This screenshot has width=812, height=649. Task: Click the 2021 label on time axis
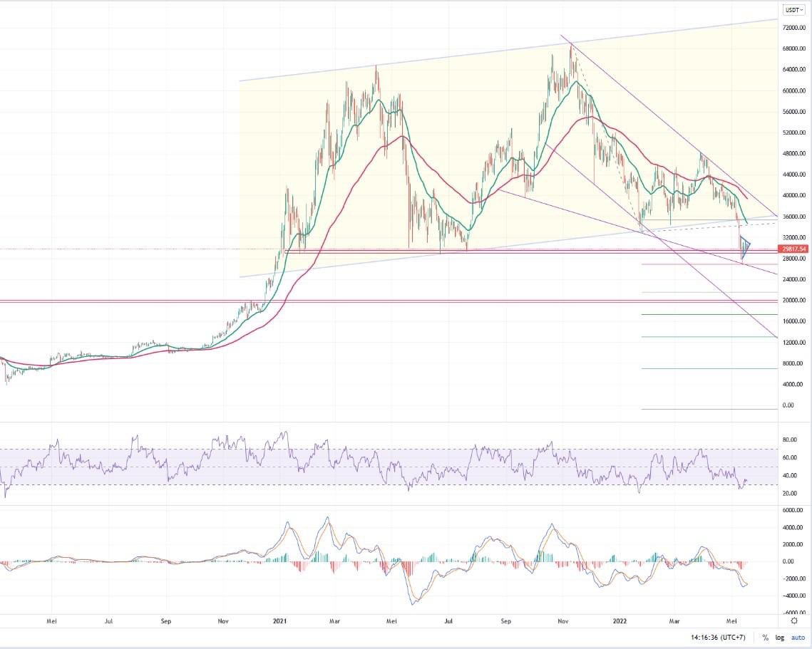tap(280, 621)
